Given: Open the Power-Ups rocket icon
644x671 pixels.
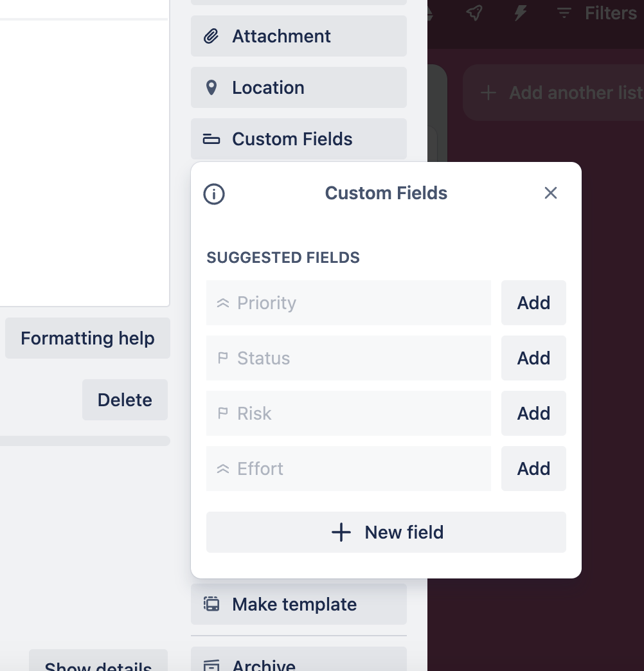Looking at the screenshot, I should (x=474, y=13).
